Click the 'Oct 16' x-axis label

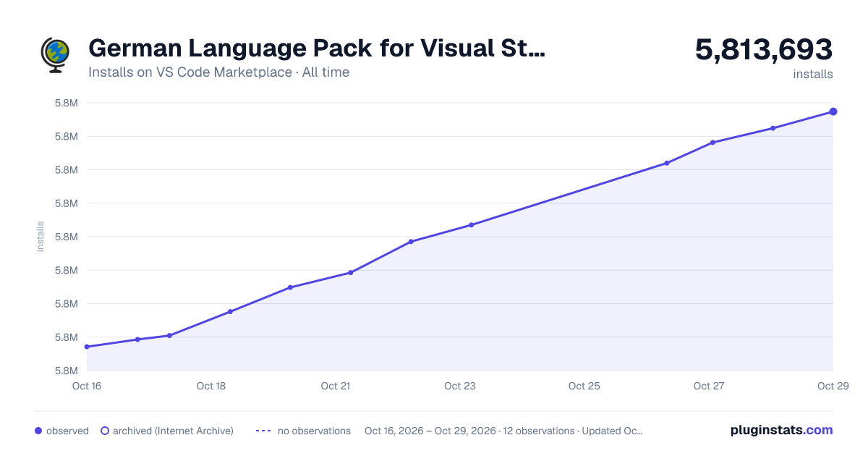pos(87,386)
